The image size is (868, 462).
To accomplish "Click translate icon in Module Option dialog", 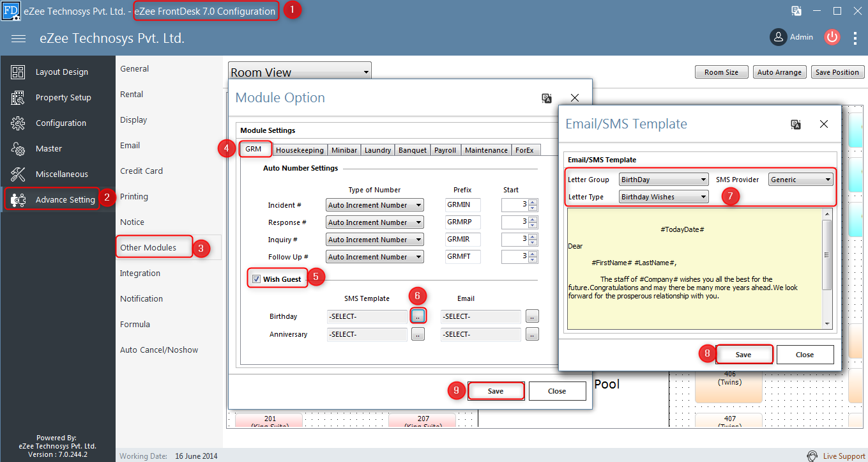I will click(547, 98).
